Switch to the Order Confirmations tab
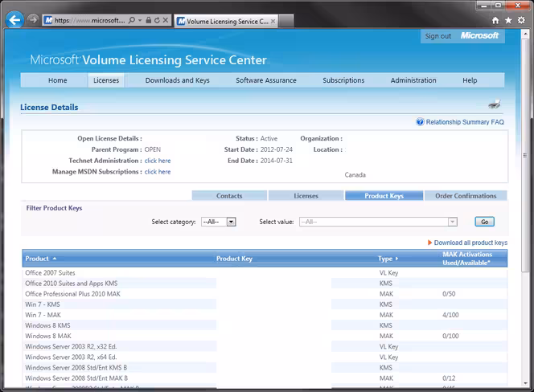Screen dimensions: 534x392 pyautogui.click(x=466, y=196)
